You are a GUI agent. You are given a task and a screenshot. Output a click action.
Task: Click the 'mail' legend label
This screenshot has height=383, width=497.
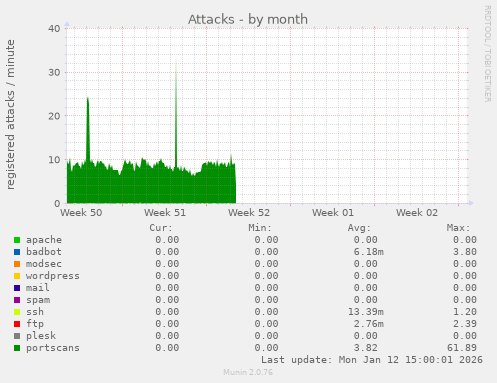(38, 288)
